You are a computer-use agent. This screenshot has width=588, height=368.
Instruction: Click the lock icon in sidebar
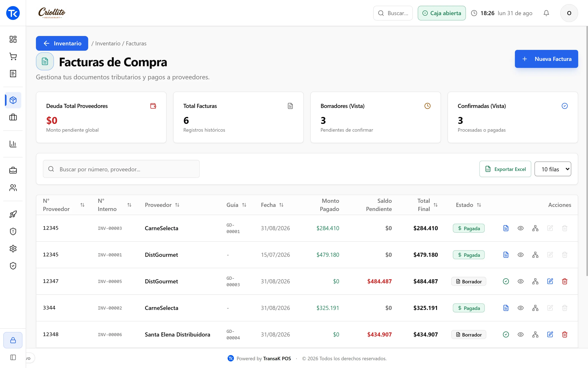point(13,340)
